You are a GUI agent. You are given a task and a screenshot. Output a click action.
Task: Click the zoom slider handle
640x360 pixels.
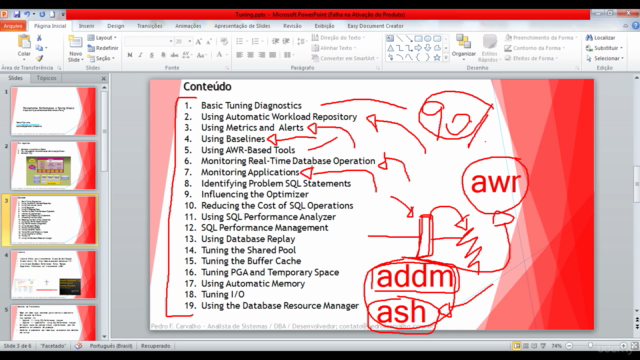590,346
